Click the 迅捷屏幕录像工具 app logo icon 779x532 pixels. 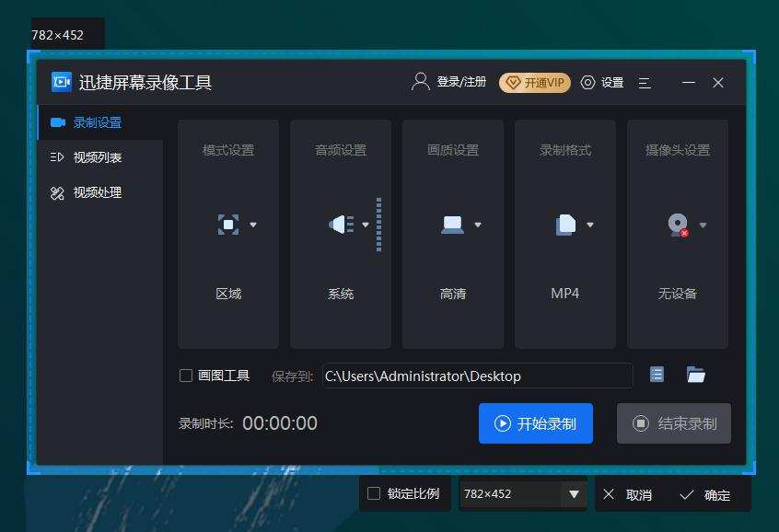(62, 82)
